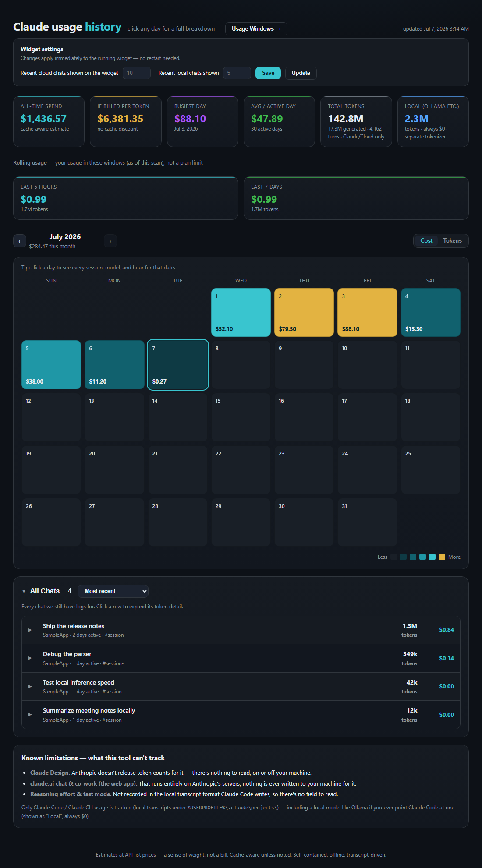This screenshot has height=868, width=482.
Task: Save the widget settings
Action: point(268,73)
